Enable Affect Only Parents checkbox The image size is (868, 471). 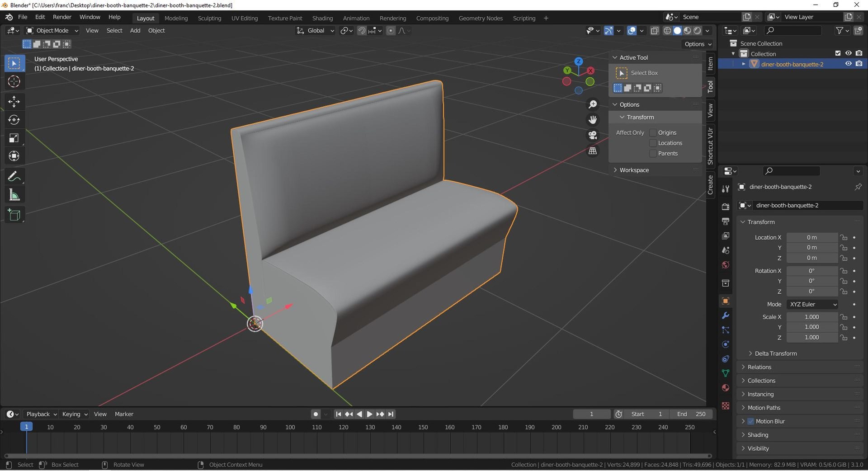click(x=653, y=153)
